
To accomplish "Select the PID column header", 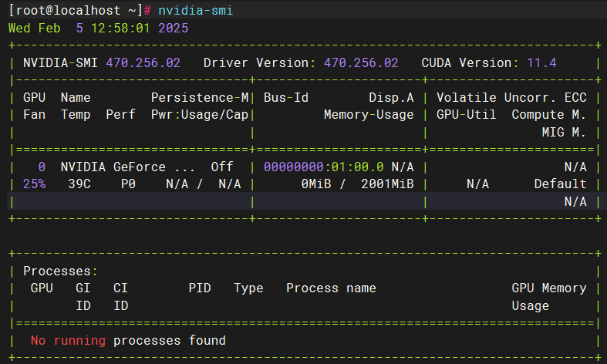I will click(200, 288).
